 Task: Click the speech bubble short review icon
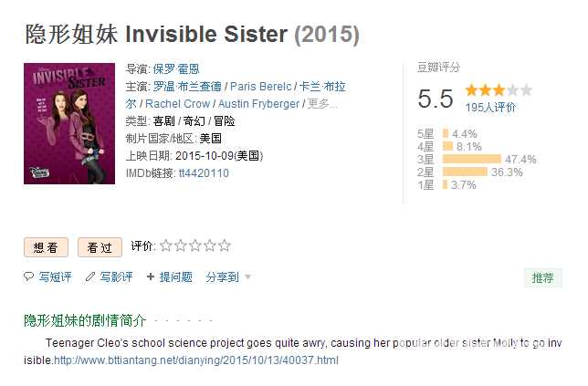click(x=28, y=276)
